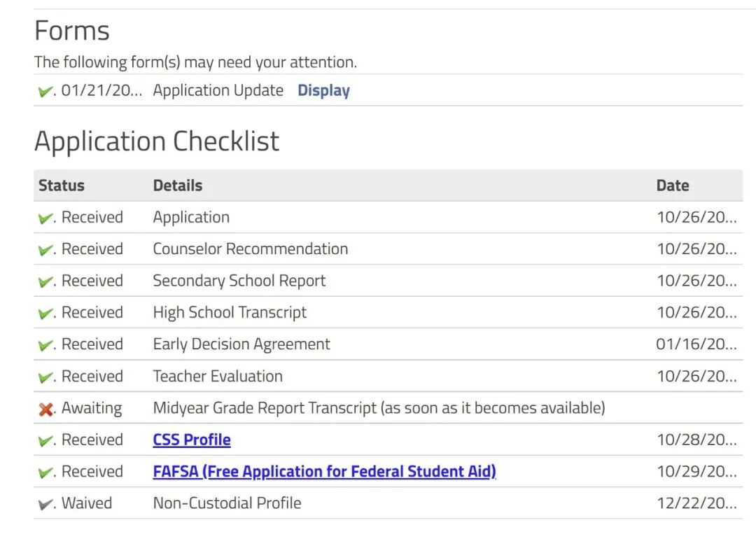The width and height of the screenshot is (756, 539).
Task: Select the Forms heading
Action: pyautogui.click(x=72, y=30)
